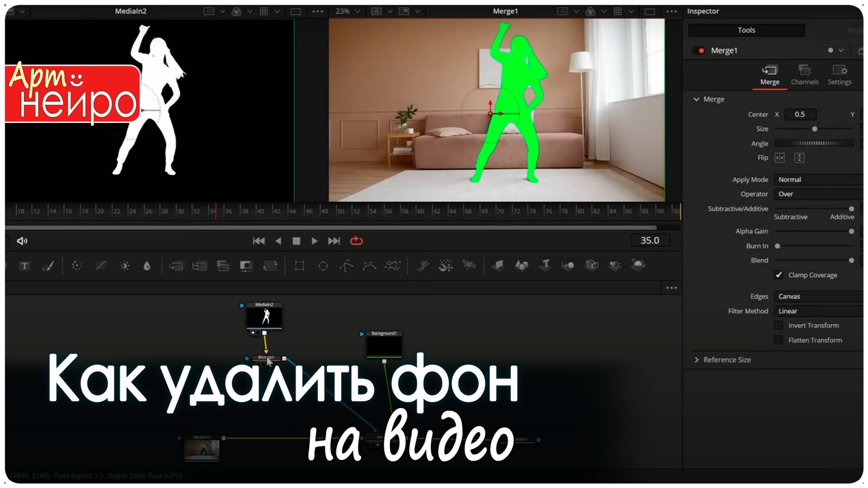Add a Text 3D node
Image resolution: width=868 pixels, height=488 pixels.
click(545, 266)
